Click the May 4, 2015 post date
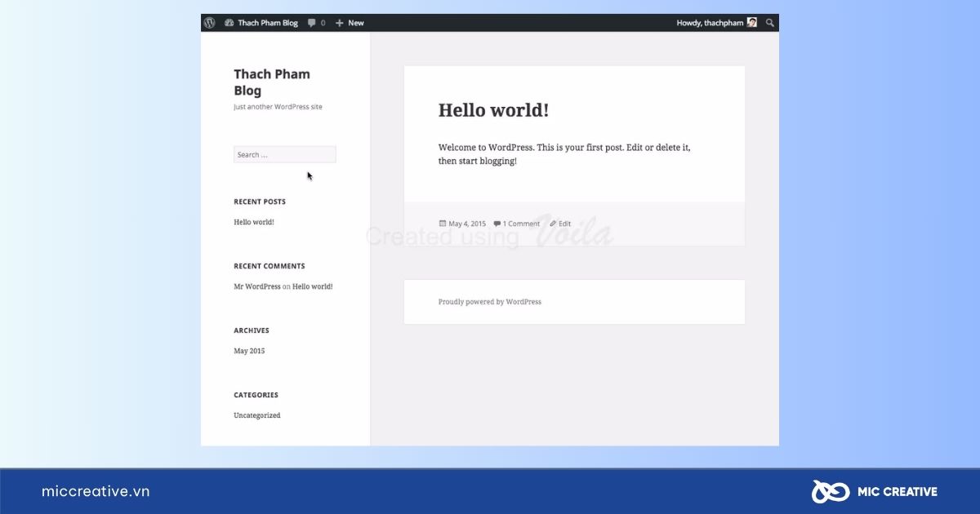 click(467, 224)
